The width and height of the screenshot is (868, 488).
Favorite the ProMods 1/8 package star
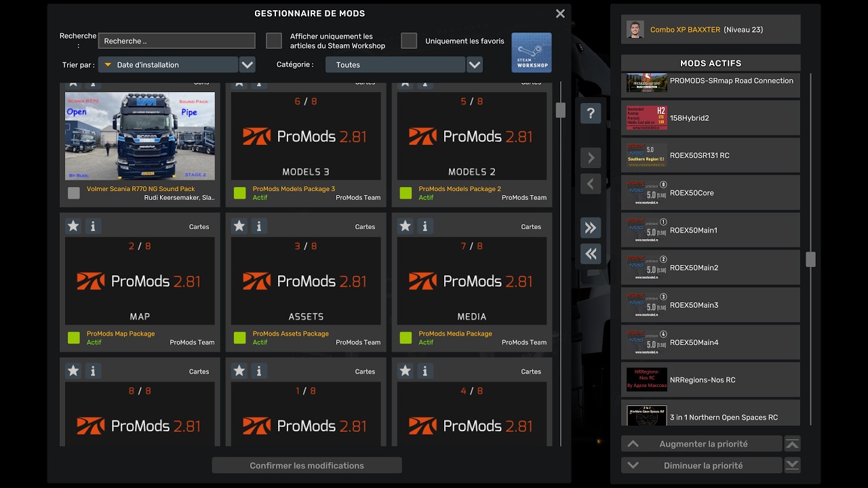[x=239, y=371]
